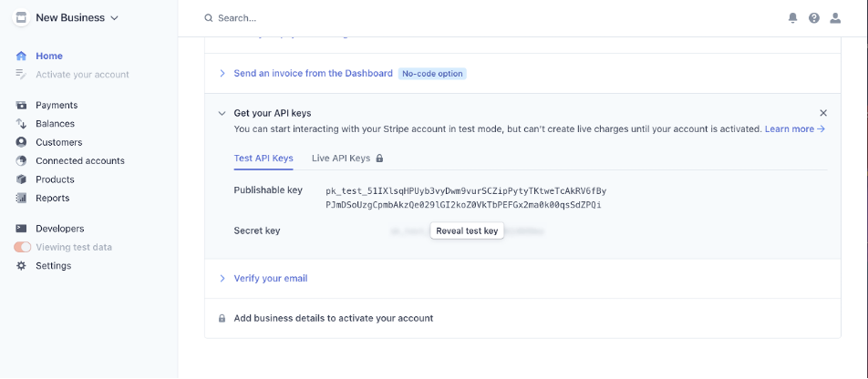
Task: Click the Settings gear icon
Action: [x=21, y=266]
